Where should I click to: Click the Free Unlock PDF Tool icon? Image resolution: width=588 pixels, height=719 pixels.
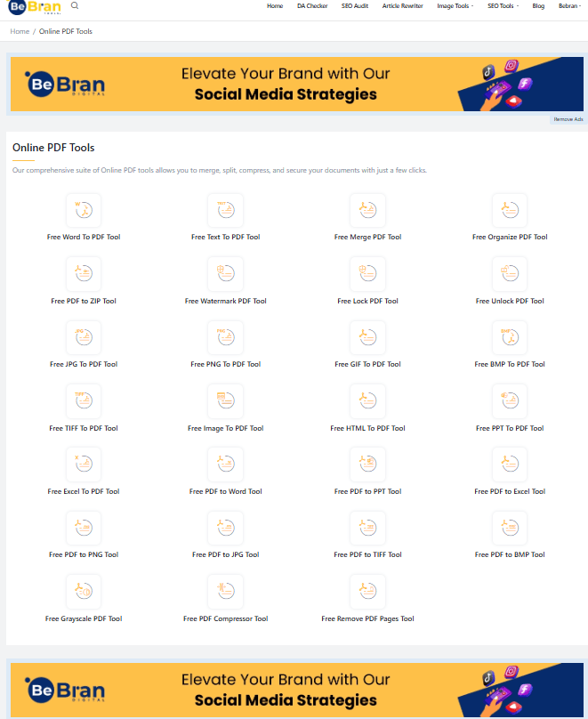[510, 274]
